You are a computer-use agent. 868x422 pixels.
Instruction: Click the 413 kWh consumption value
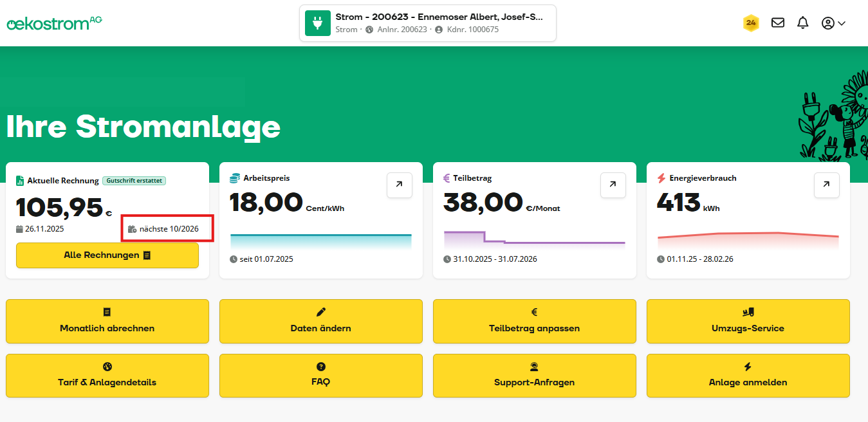point(688,203)
